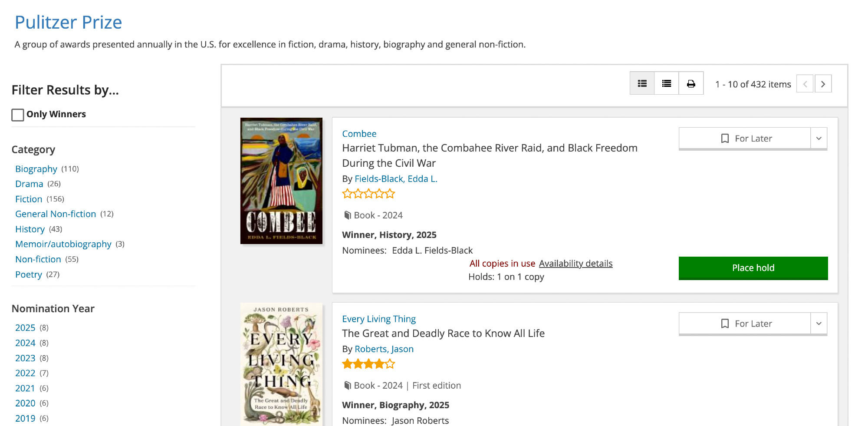Click the printer icon

coord(691,83)
